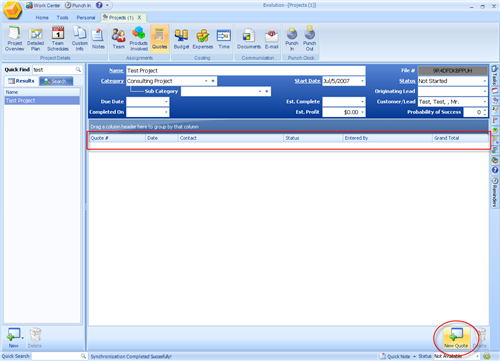This screenshot has width=500, height=361.
Task: Switch to the Results tab
Action: [x=21, y=81]
